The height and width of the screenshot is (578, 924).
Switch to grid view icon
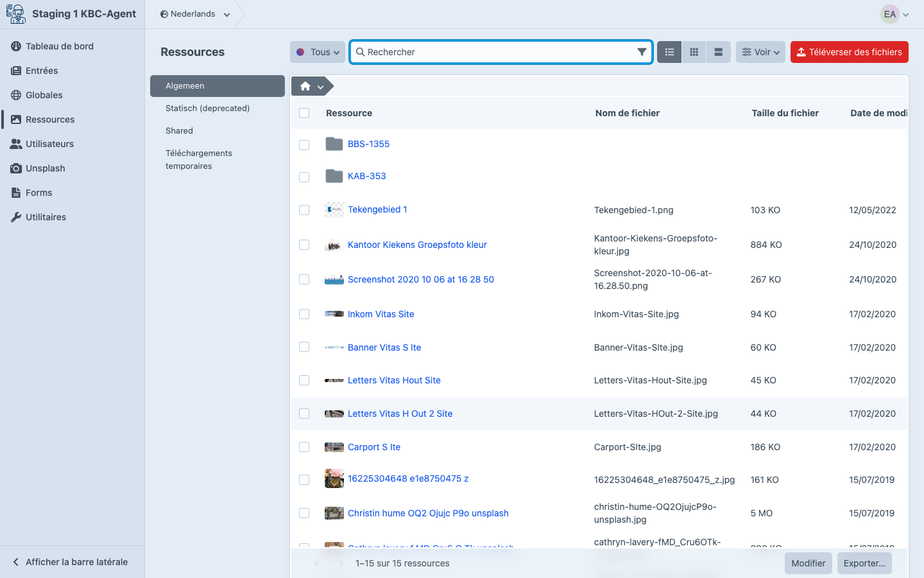click(x=694, y=52)
